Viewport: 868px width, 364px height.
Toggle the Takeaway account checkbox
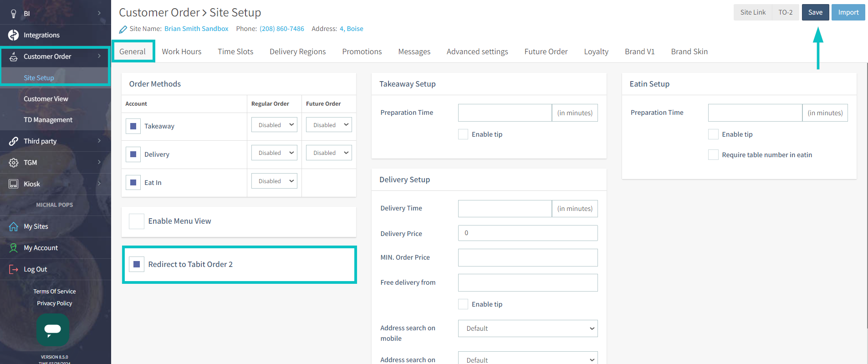tap(133, 126)
